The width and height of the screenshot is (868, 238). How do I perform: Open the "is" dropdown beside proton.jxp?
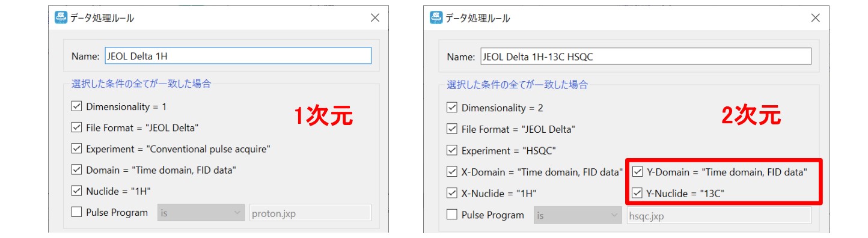coord(200,213)
